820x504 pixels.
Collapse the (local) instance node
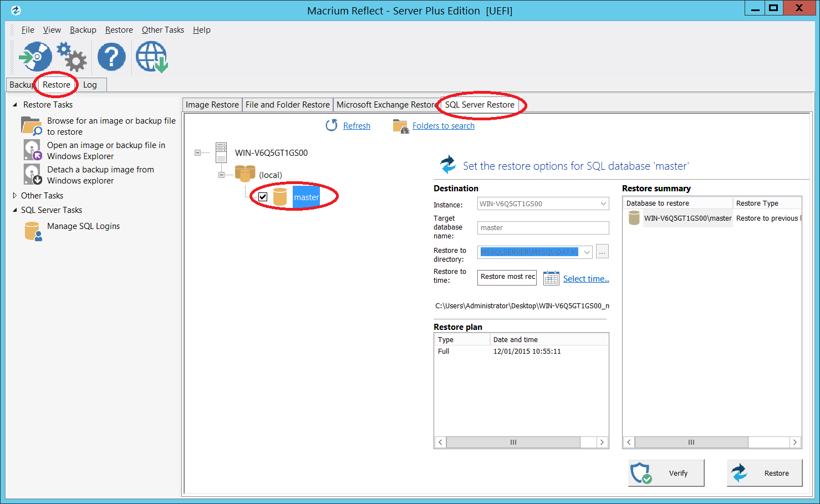click(221, 175)
